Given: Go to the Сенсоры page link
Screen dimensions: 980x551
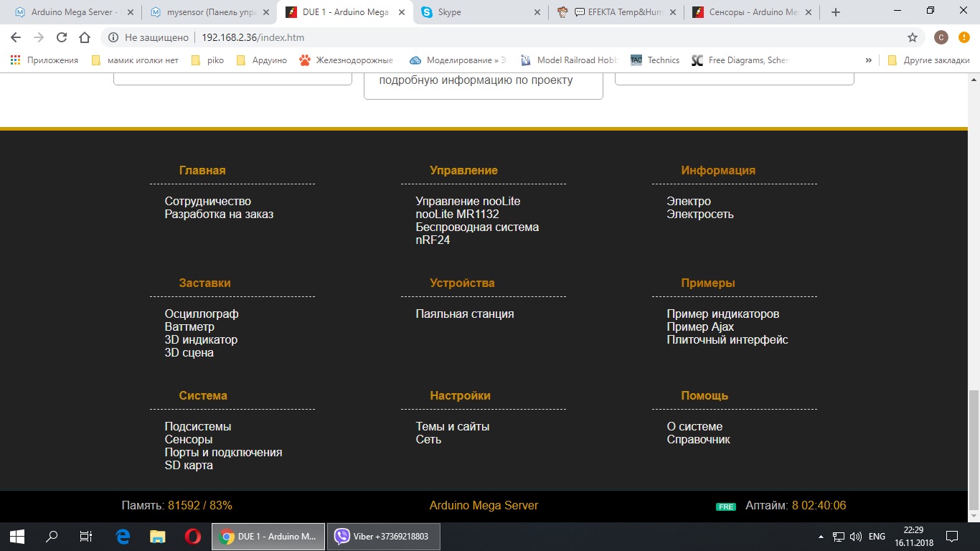Looking at the screenshot, I should [189, 440].
